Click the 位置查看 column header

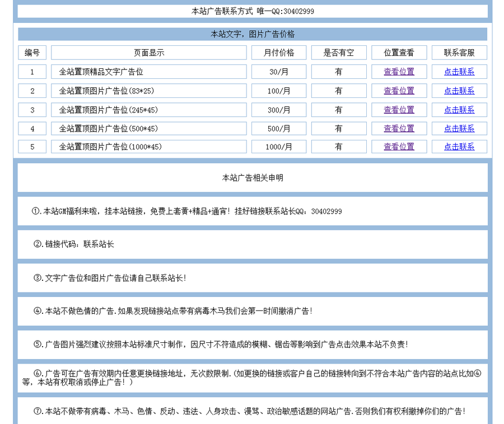tap(399, 53)
